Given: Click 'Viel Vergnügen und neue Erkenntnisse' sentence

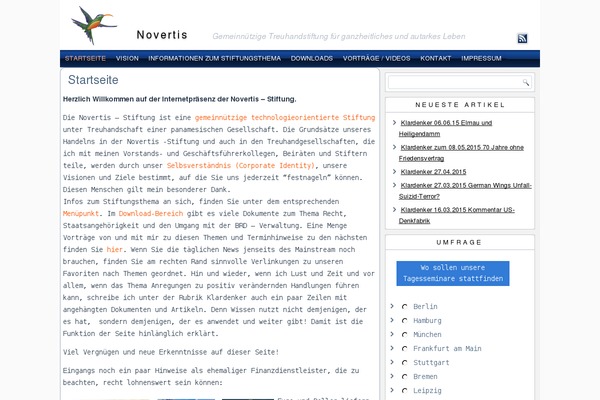Looking at the screenshot, I should pos(171,352).
